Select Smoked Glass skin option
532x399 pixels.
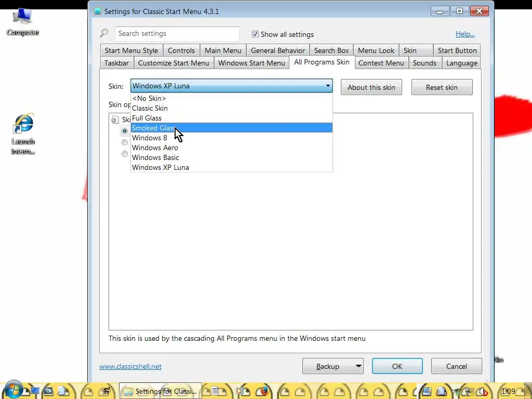[231, 128]
